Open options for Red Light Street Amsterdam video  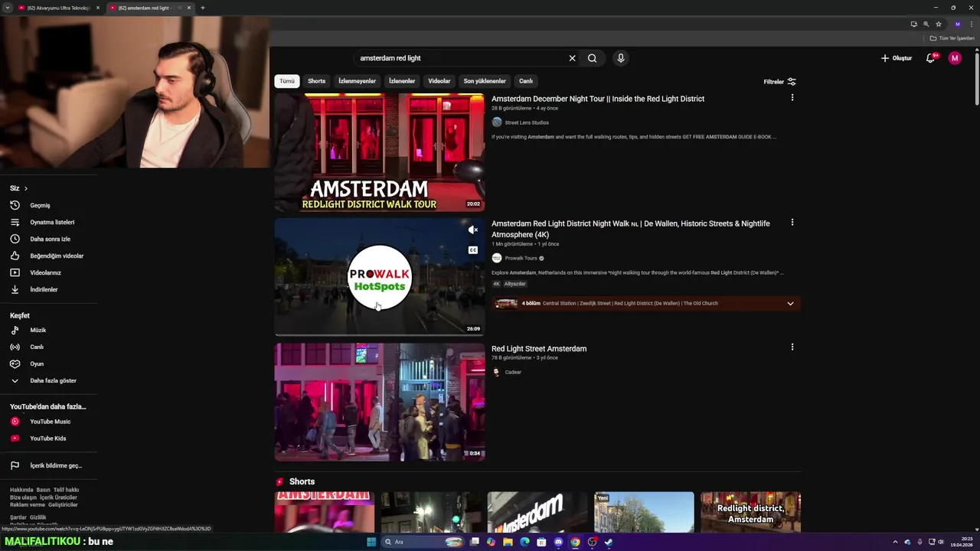[x=792, y=347]
